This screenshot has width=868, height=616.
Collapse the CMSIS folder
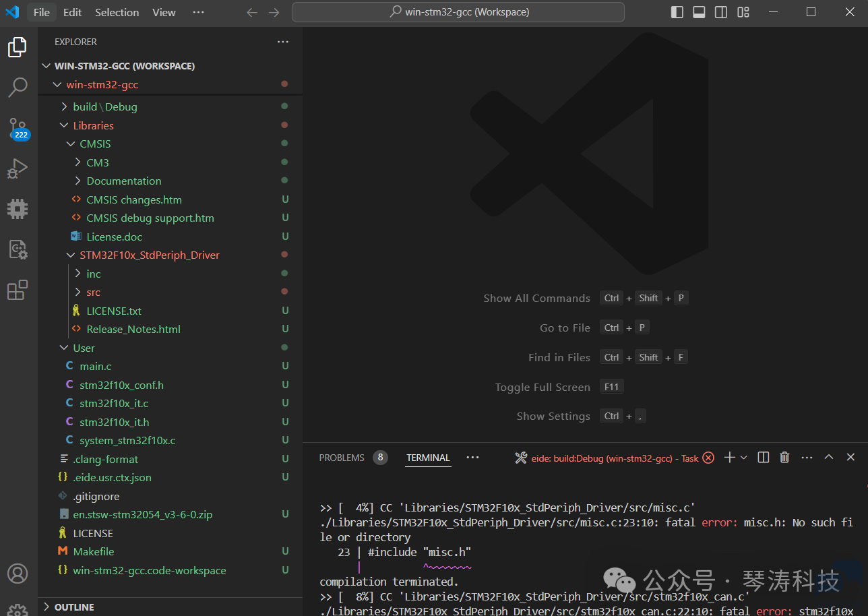(170, 144)
